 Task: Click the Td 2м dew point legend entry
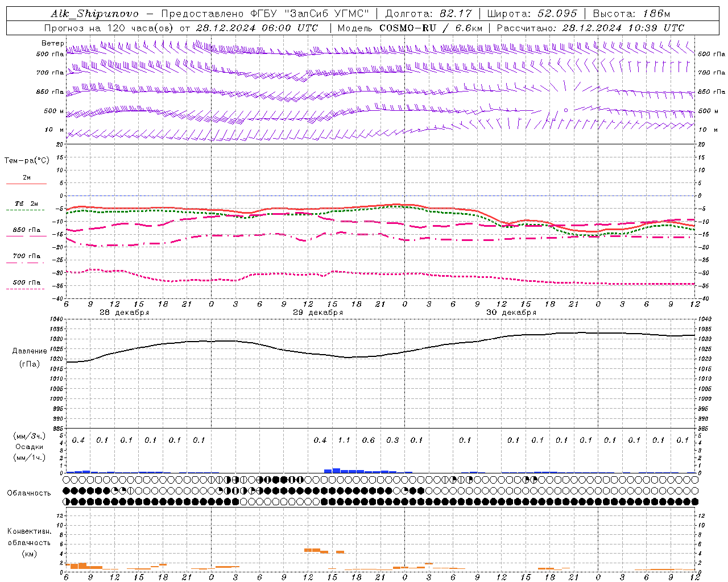click(27, 203)
